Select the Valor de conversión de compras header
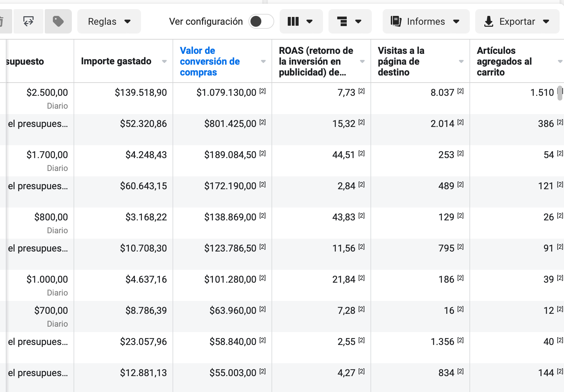 pyautogui.click(x=210, y=61)
